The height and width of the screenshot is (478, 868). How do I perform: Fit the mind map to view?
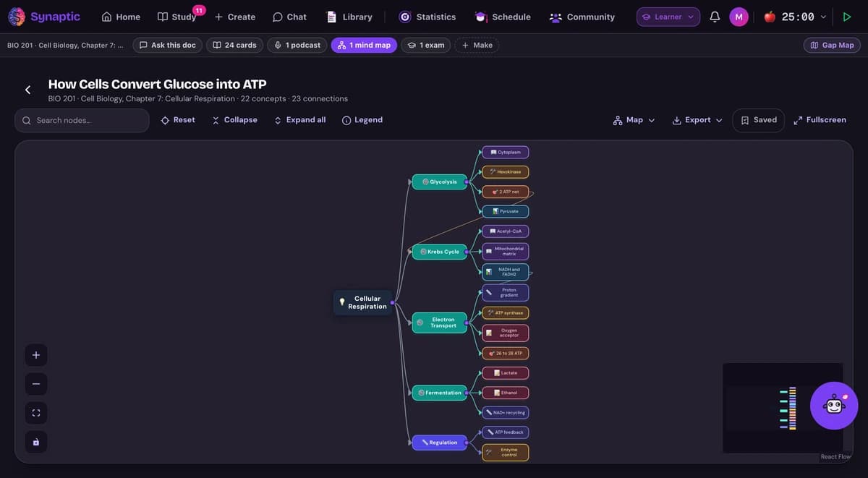[x=36, y=413]
